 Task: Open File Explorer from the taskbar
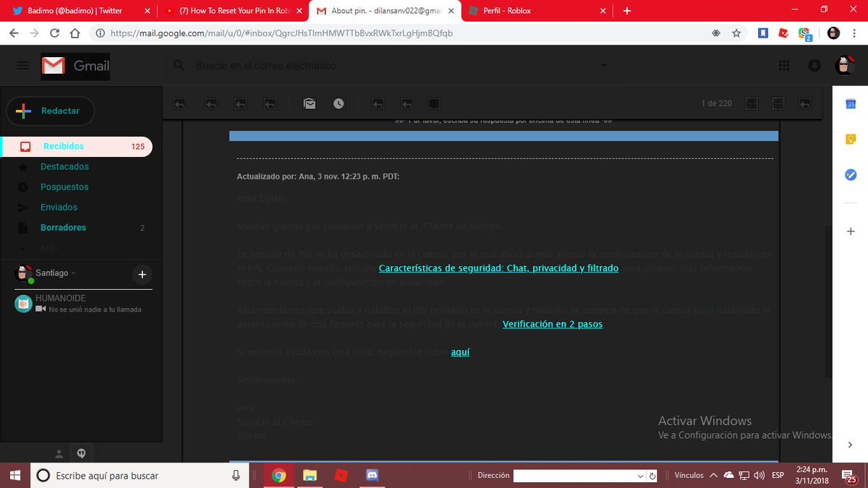coord(310,475)
